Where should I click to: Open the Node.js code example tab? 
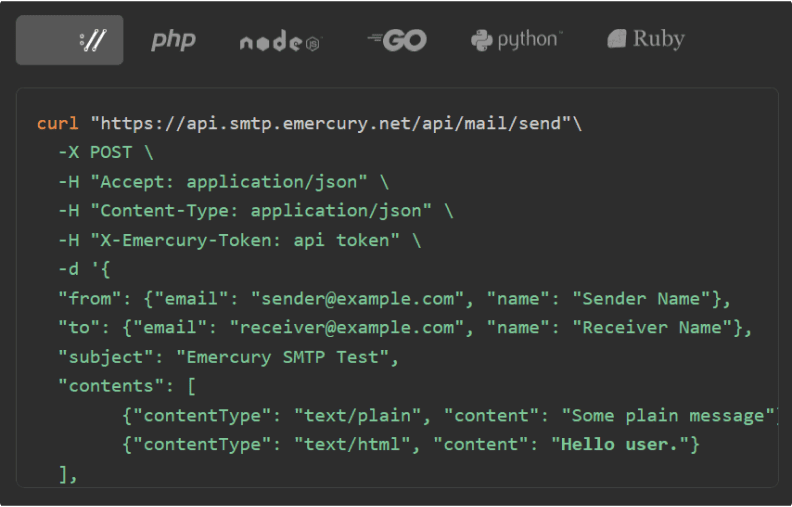[x=280, y=41]
